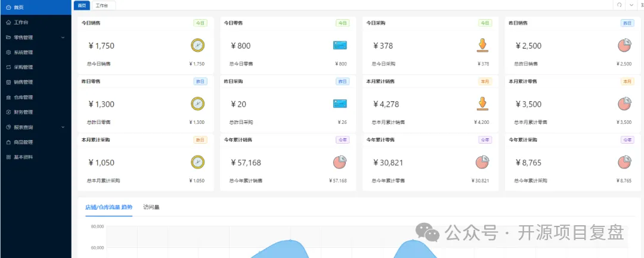This screenshot has height=258, width=644.
Task: Click the 今日 tag on 今日零售 card
Action: coord(342,23)
